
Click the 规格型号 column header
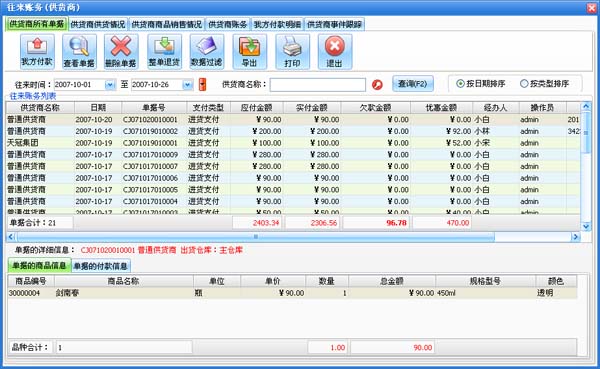[x=485, y=281]
